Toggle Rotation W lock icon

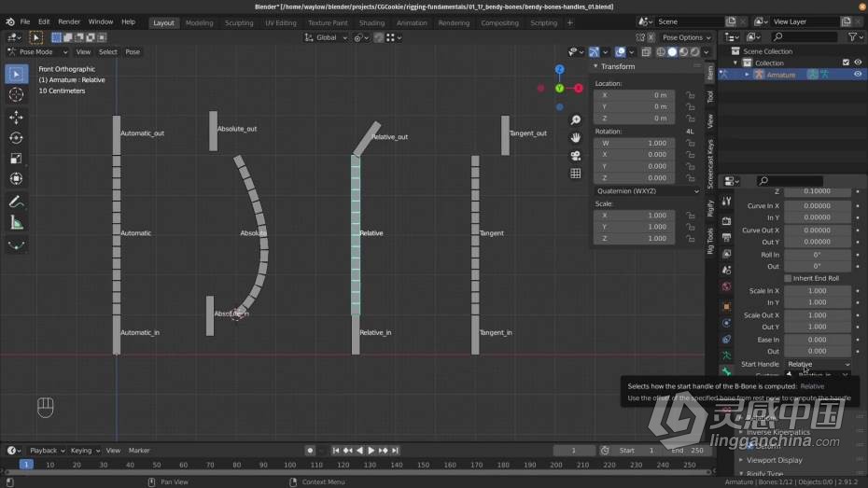(691, 143)
